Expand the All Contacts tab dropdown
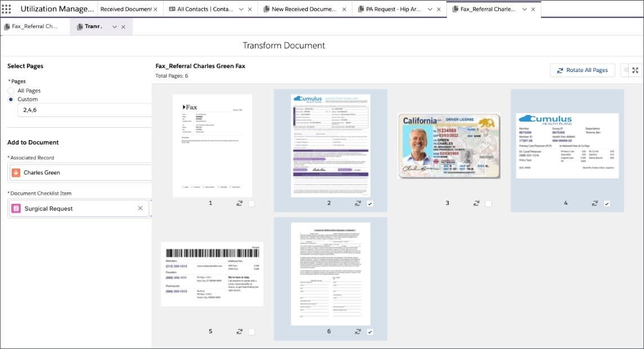 tap(241, 9)
